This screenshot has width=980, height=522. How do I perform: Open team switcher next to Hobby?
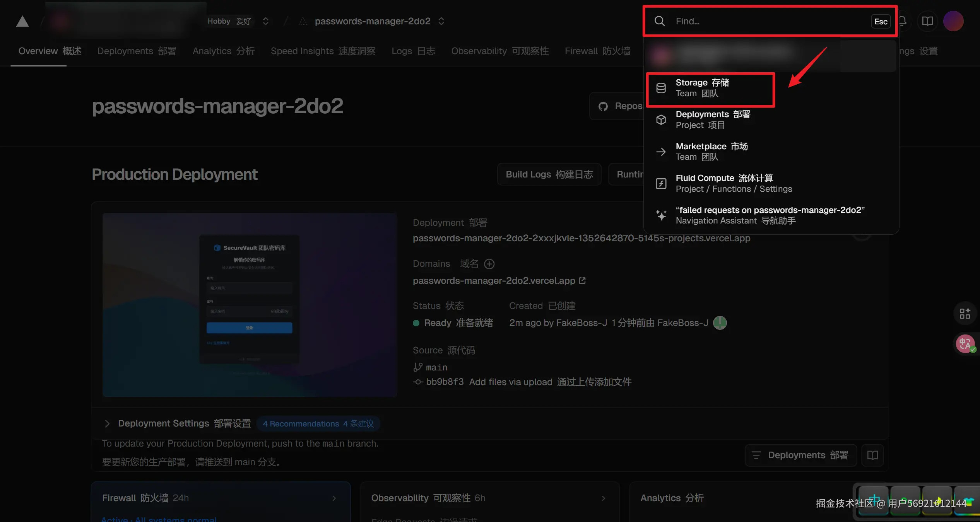[265, 21]
